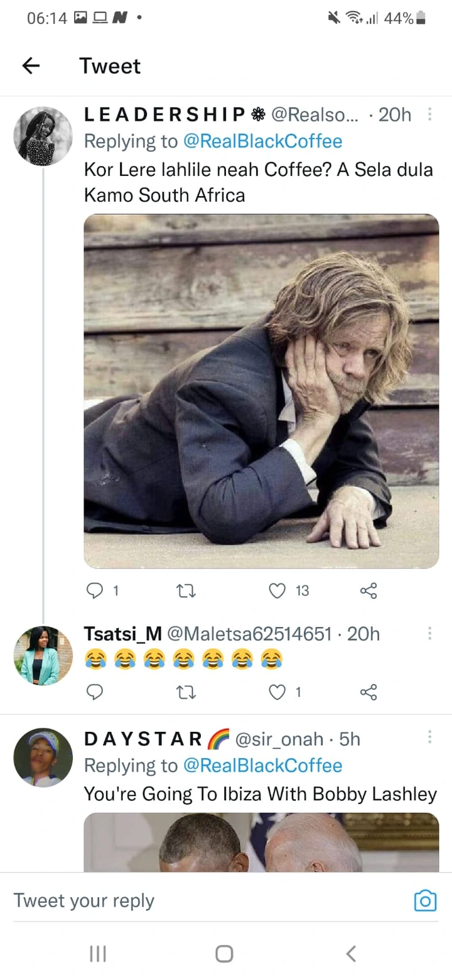Screen dimensions: 452x980
Task: Share the LEADERSHIP tweet
Action: 369,591
